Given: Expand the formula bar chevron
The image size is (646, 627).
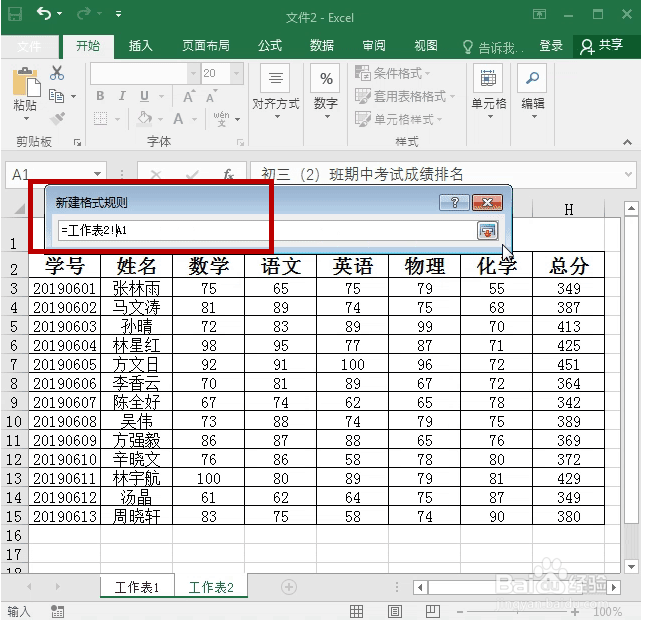Looking at the screenshot, I should pyautogui.click(x=628, y=174).
